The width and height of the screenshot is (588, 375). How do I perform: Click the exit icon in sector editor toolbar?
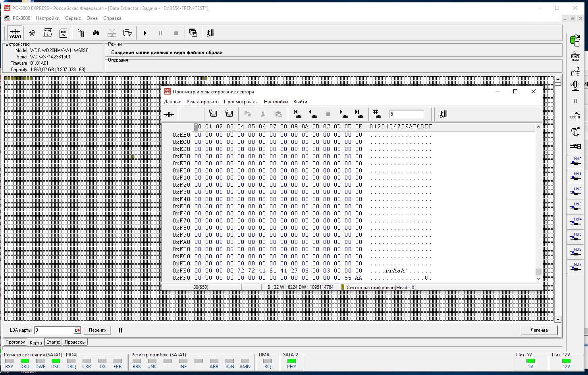pyautogui.click(x=443, y=114)
